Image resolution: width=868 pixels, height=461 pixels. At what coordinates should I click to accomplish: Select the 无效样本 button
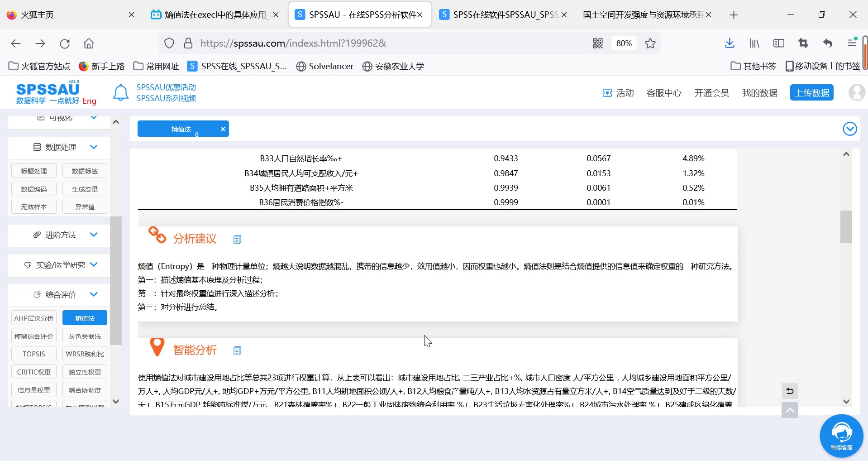pyautogui.click(x=34, y=206)
